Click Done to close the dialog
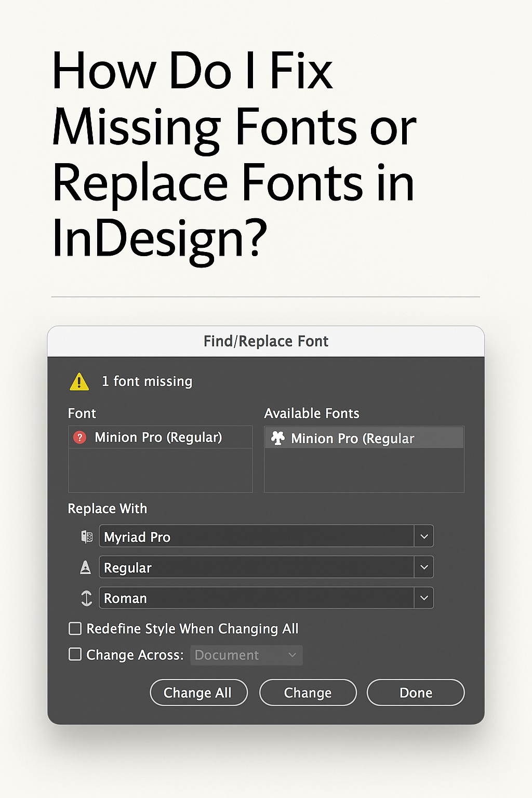The height and width of the screenshot is (798, 532). [x=415, y=693]
